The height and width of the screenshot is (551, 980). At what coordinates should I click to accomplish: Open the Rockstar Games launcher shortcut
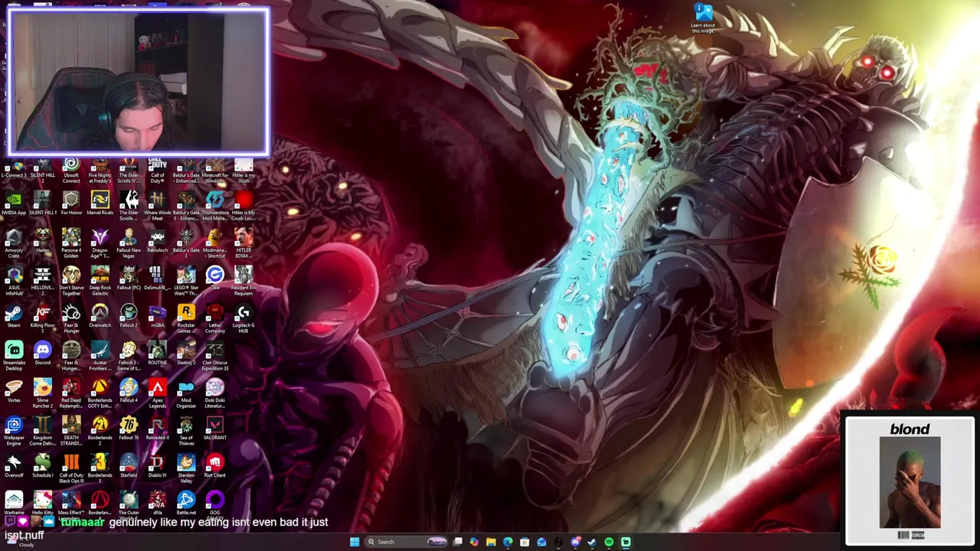coord(186,318)
